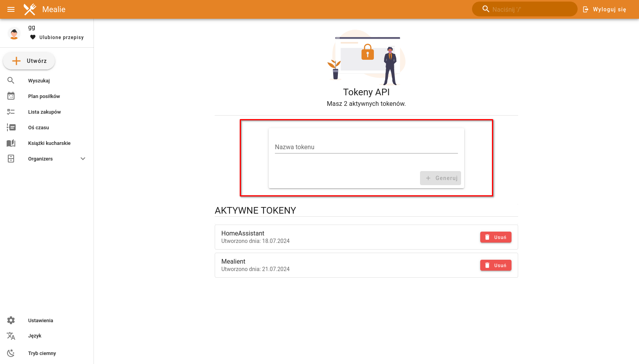Click the Organizers drawer icon
The image size is (639, 364).
11,159
